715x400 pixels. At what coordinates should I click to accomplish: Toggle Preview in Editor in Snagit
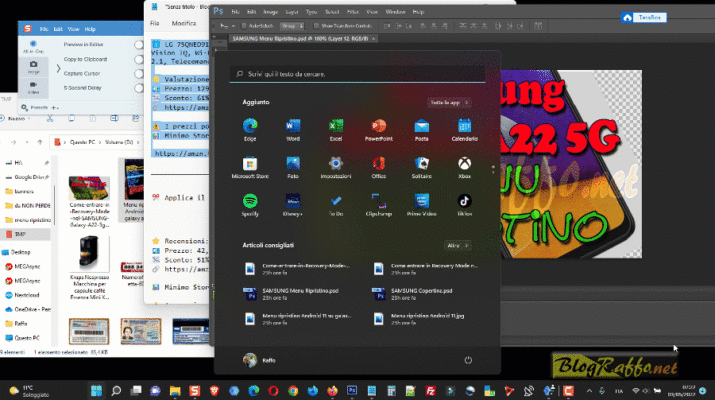[x=139, y=45]
